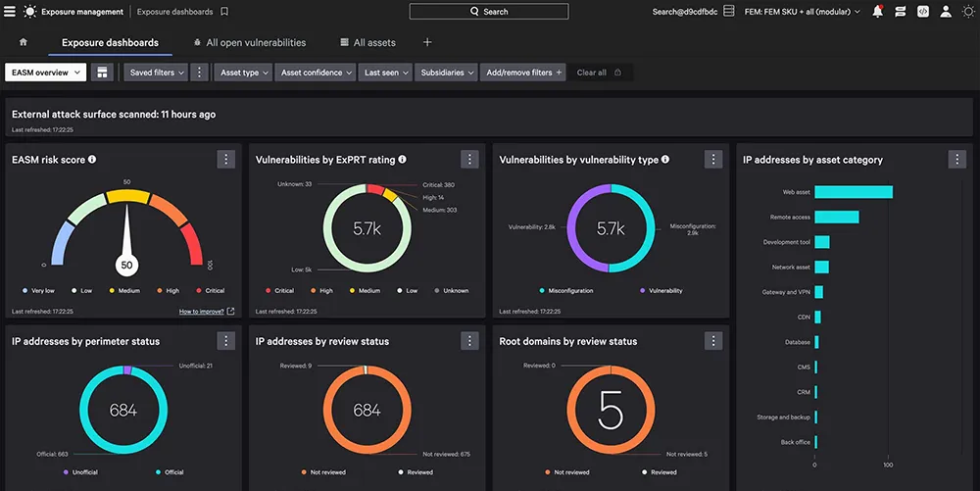Bookmark the Exposure dashboards page

224,11
